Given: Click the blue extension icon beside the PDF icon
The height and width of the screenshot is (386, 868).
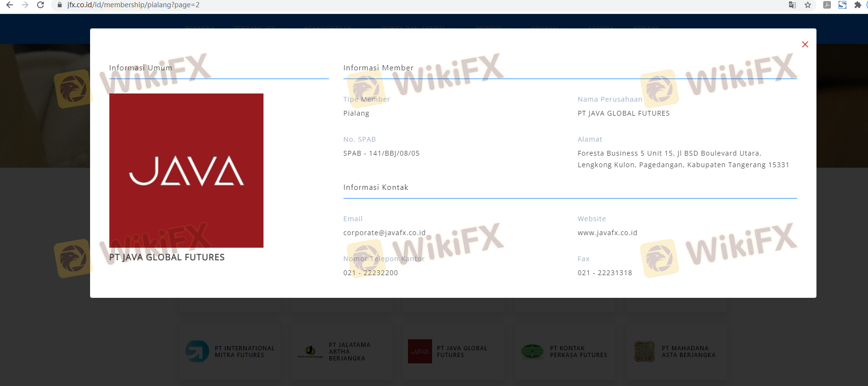Looking at the screenshot, I should pyautogui.click(x=842, y=5).
